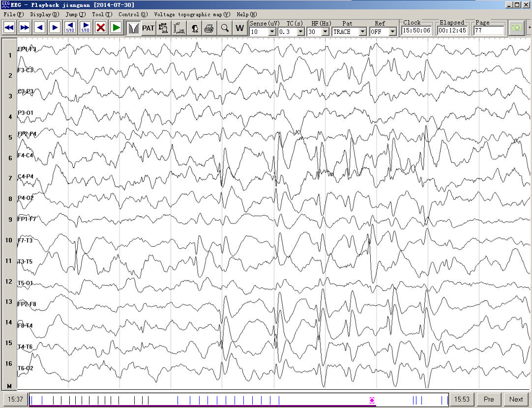Click the Next page button
The width and height of the screenshot is (532, 408).
(x=516, y=400)
